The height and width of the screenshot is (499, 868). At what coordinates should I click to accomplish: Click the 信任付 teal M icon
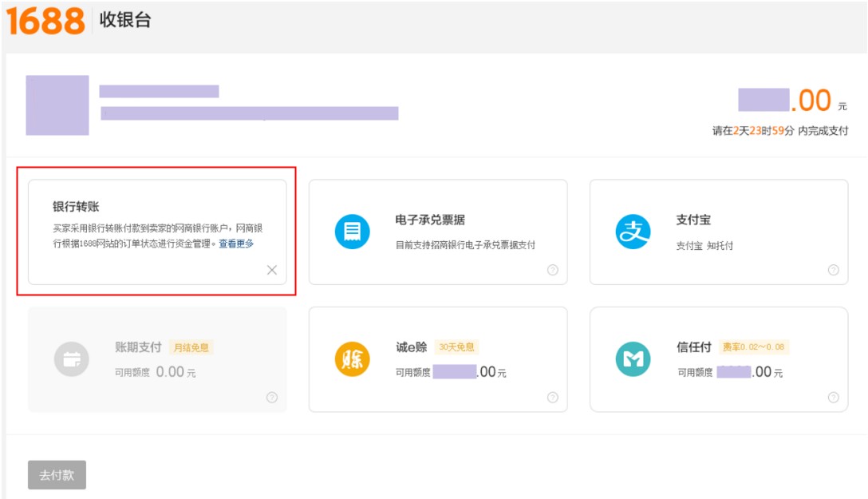(633, 359)
